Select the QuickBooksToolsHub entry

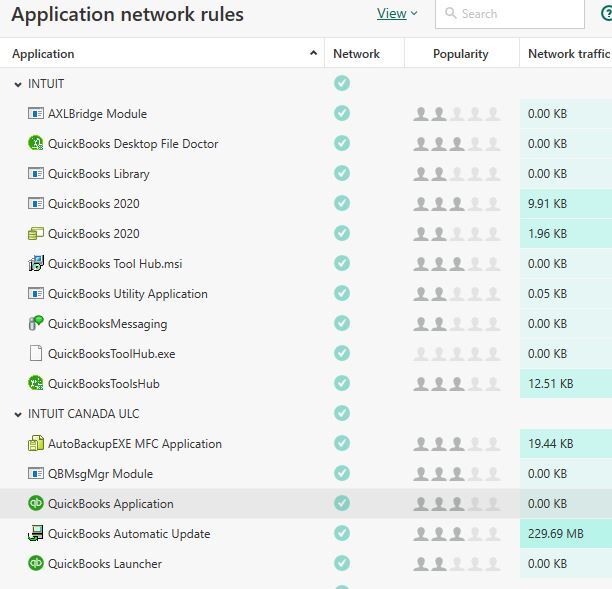pyautogui.click(x=103, y=384)
